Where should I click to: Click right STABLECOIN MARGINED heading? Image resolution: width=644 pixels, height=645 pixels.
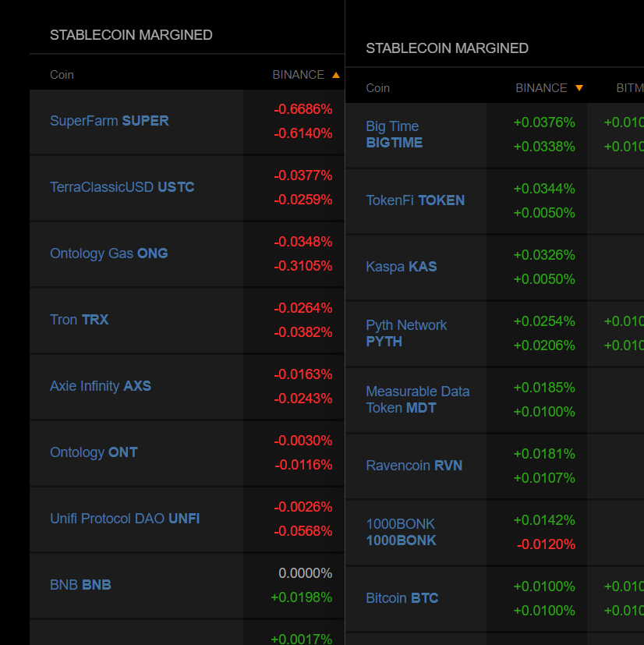point(447,48)
